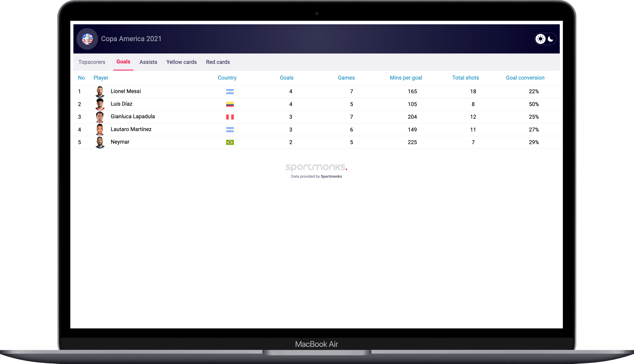Select the Lionel Messi name

click(126, 91)
